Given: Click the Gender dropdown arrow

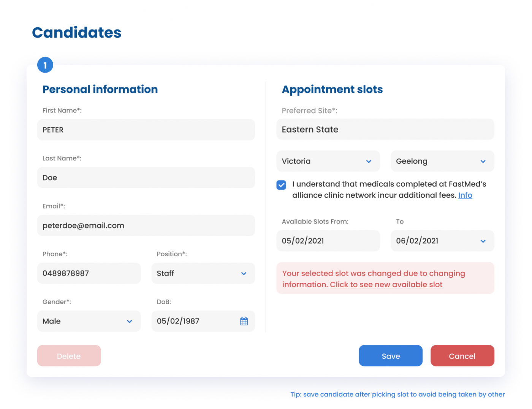Looking at the screenshot, I should tap(129, 321).
